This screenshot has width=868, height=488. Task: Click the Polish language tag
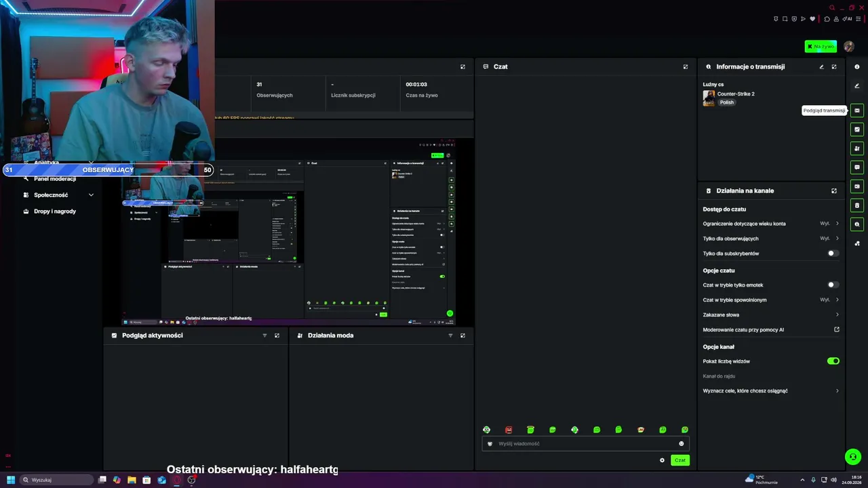coord(727,102)
